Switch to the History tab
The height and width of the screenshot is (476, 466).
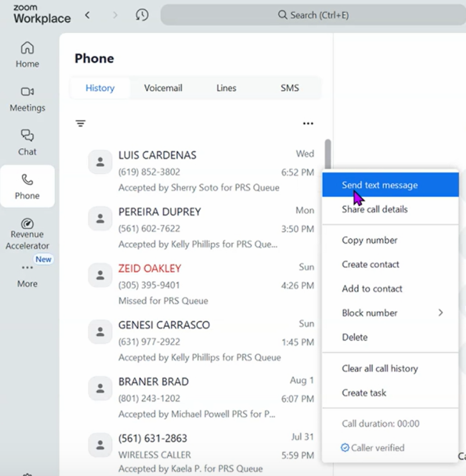(x=100, y=88)
